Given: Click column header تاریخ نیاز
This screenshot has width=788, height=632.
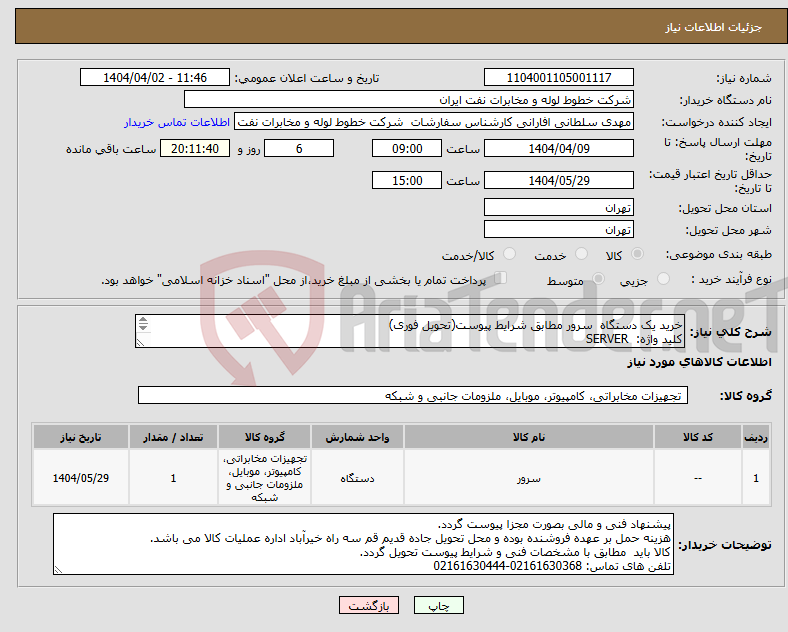Looking at the screenshot, I should pyautogui.click(x=80, y=437).
